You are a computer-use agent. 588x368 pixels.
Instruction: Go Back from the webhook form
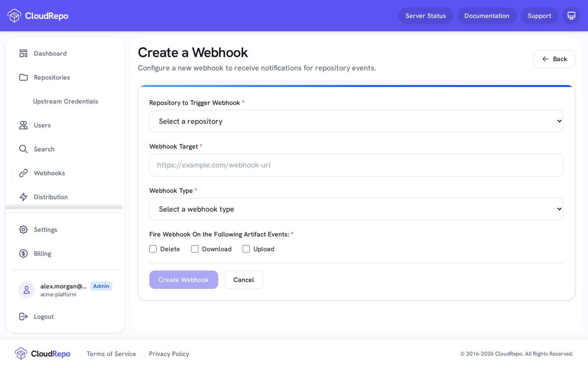click(x=554, y=59)
